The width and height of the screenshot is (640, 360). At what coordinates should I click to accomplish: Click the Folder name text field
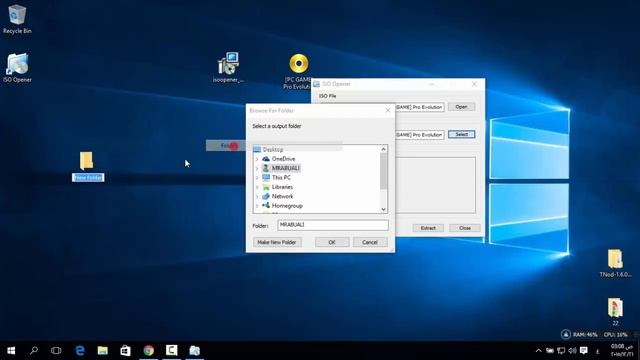[x=333, y=225]
